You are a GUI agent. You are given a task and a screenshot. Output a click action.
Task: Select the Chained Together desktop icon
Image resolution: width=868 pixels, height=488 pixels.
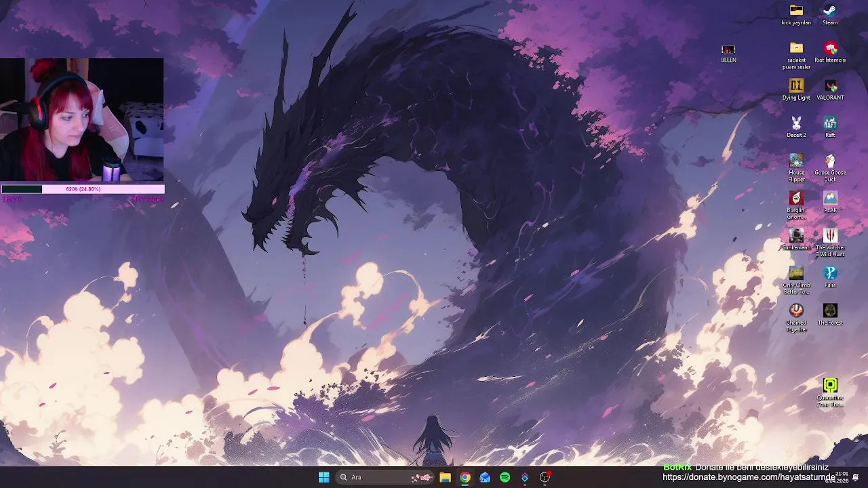(x=796, y=318)
